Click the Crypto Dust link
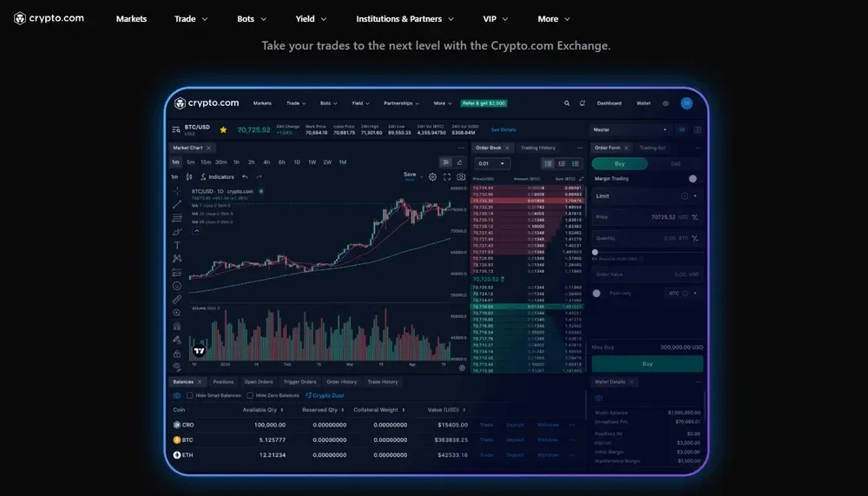 (x=325, y=396)
